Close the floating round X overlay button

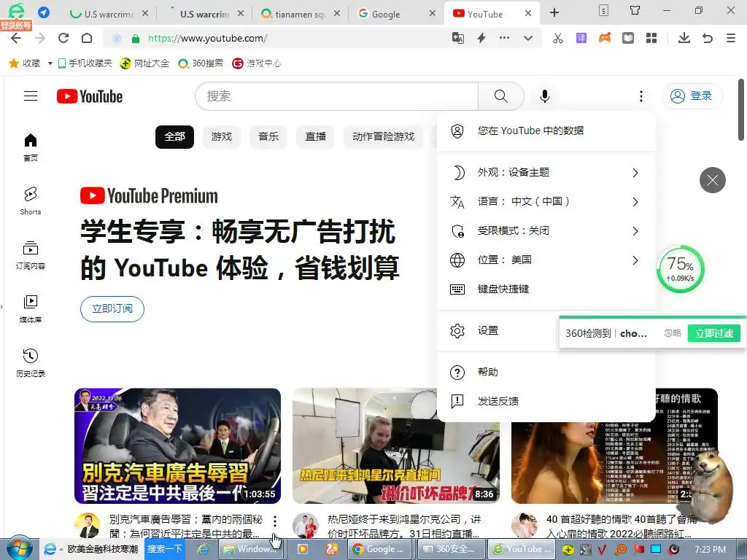coord(712,180)
